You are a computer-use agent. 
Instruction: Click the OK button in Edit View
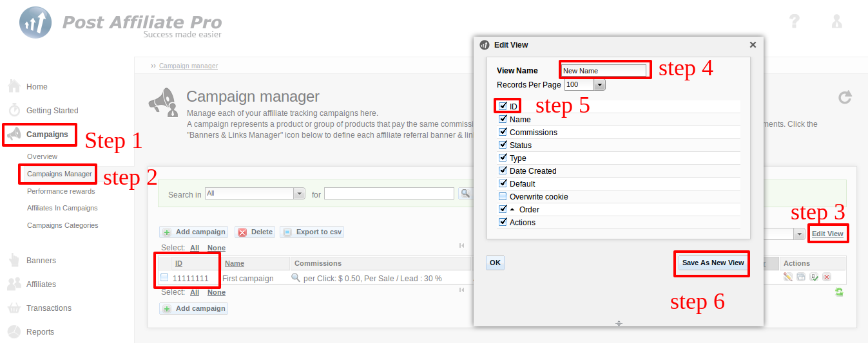tap(495, 263)
